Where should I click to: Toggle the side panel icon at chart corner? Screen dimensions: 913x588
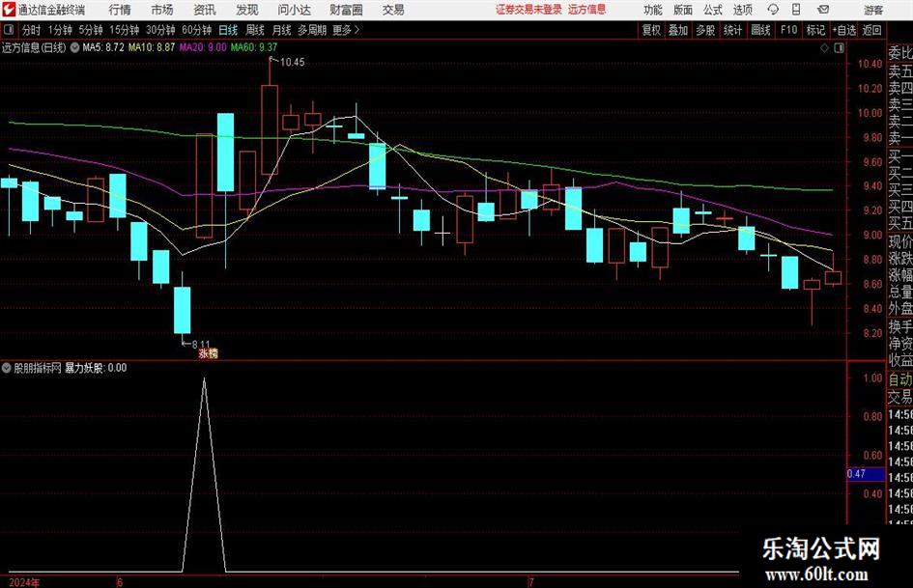(x=839, y=48)
